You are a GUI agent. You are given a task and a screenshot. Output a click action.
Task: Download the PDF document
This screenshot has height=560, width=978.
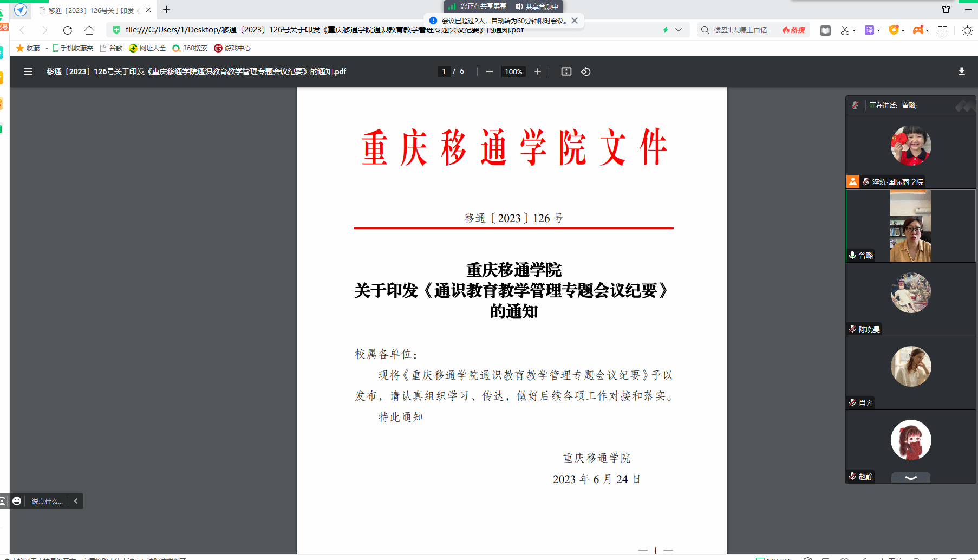[x=961, y=71]
